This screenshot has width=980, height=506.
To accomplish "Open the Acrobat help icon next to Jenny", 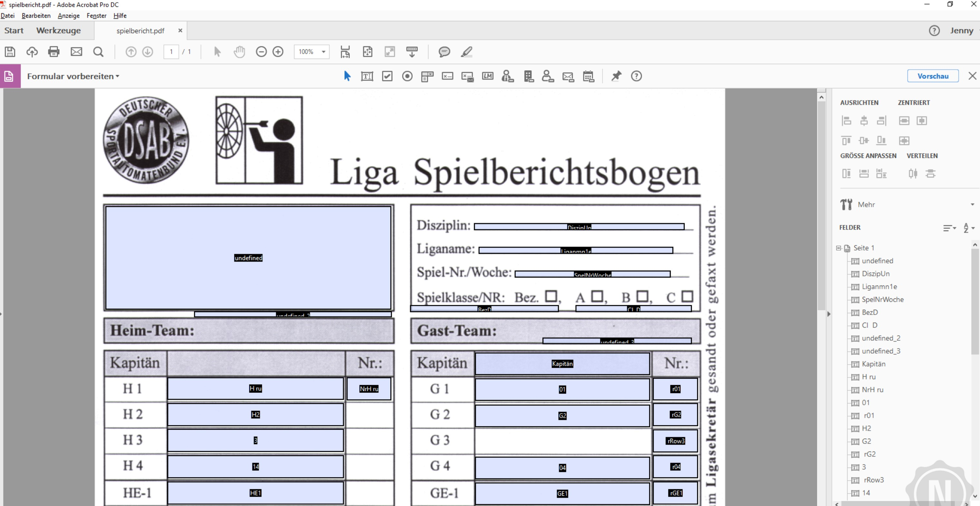I will (x=934, y=31).
